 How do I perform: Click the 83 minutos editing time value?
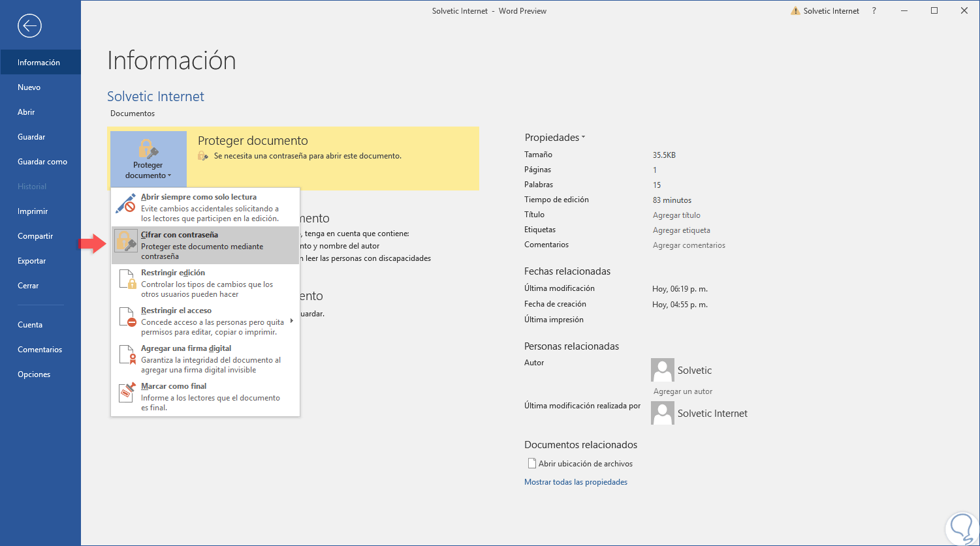point(672,200)
